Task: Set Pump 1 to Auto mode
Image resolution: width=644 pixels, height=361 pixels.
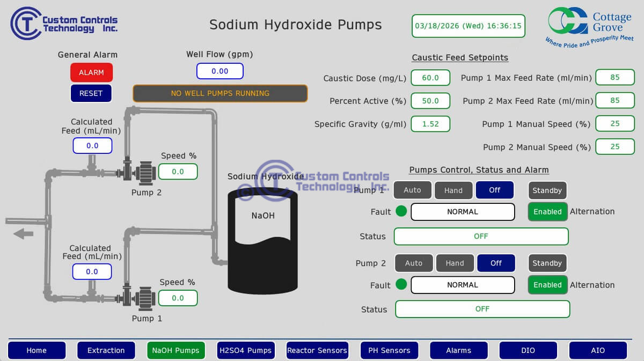Action: (412, 190)
